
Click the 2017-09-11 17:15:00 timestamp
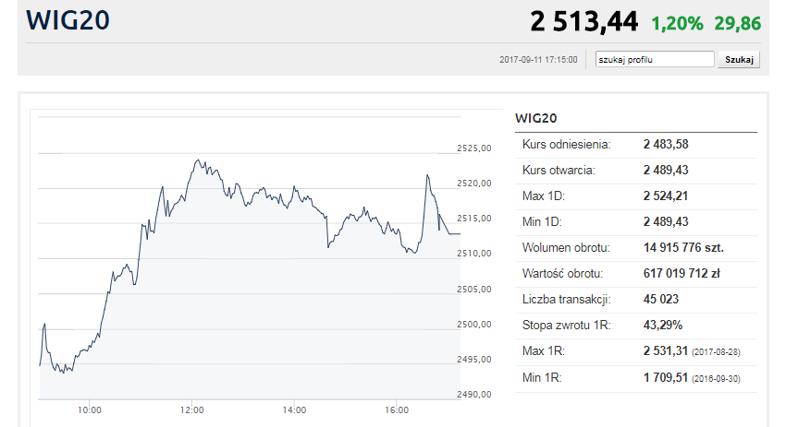(x=538, y=60)
